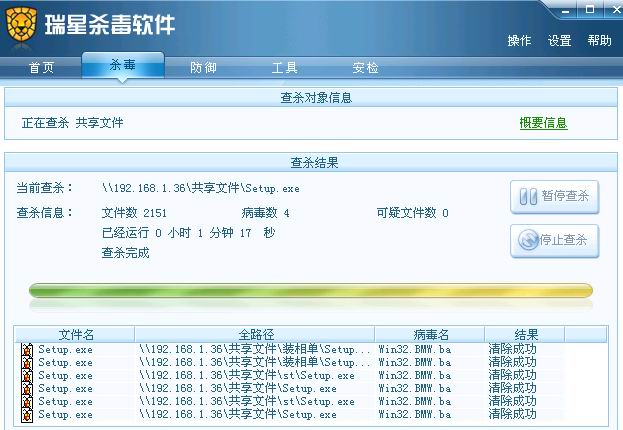
Task: Sort by 全路径 column header
Action: tap(255, 334)
